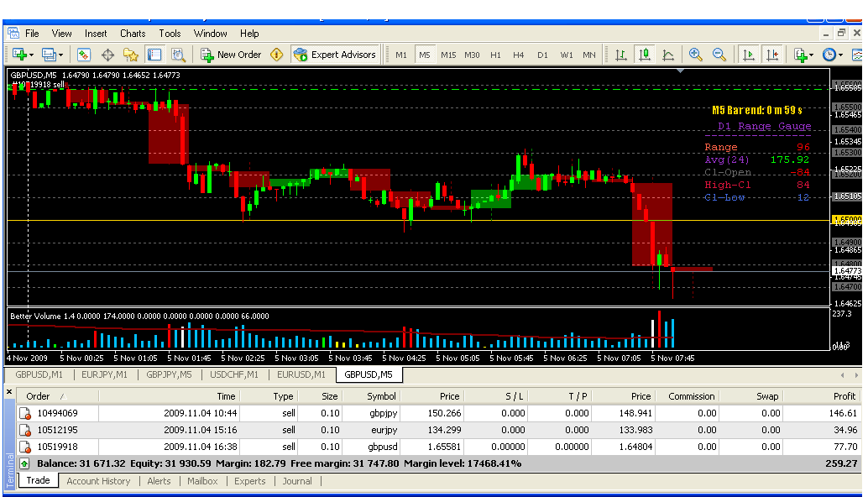Zoom out of the chart
The image size is (868, 497).
719,55
